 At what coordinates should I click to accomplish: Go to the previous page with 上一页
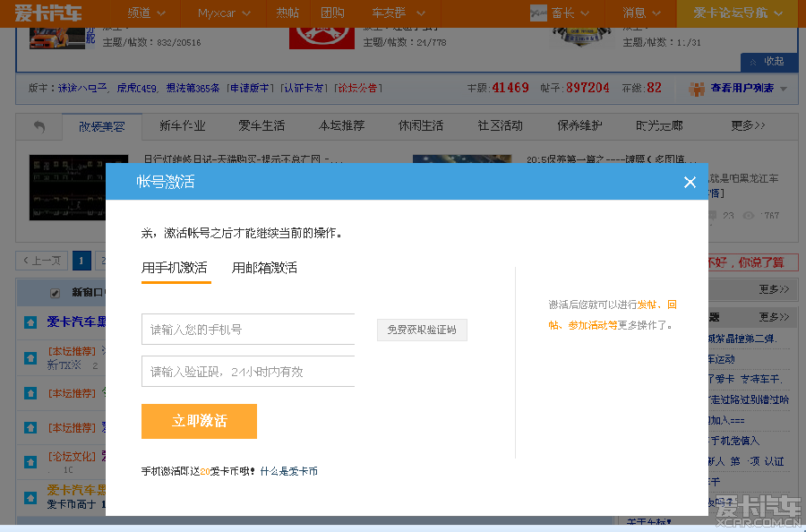42,261
